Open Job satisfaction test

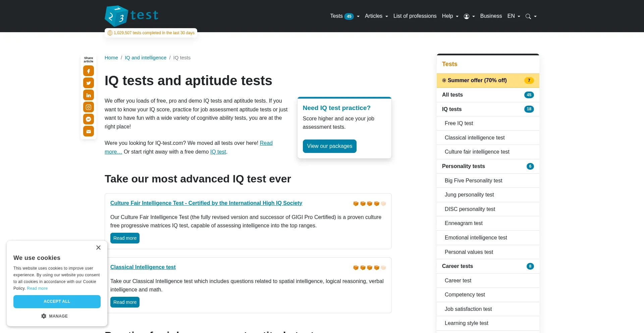tap(488, 309)
